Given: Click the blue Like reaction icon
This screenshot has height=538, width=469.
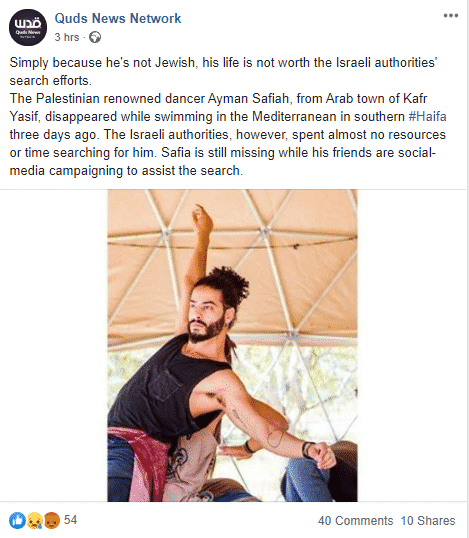Looking at the screenshot, I should pos(17,520).
